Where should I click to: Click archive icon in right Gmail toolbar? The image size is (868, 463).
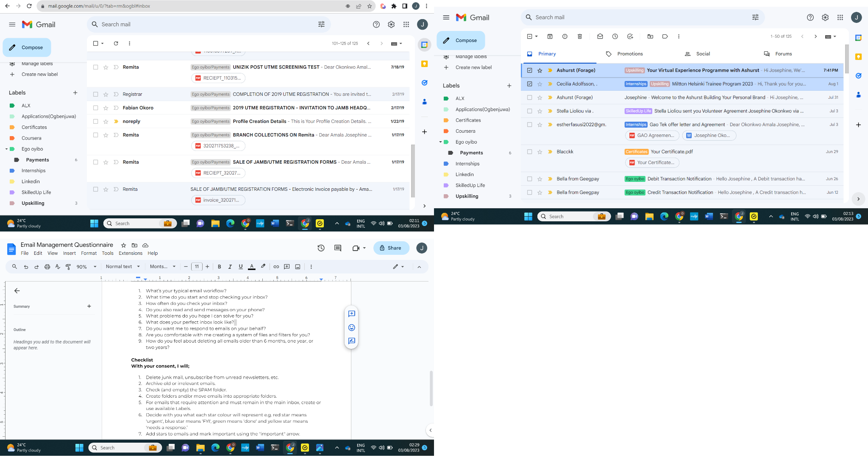(x=550, y=36)
